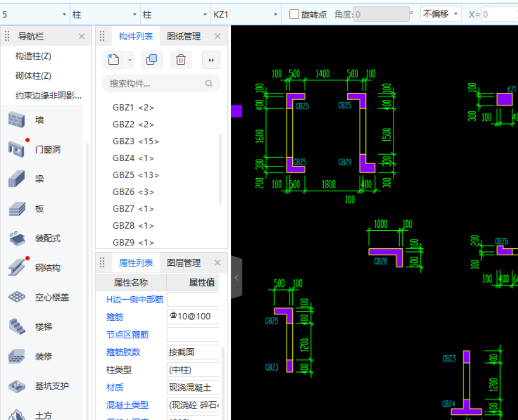Collapse the side panel with arrow handle
518x420 pixels.
coord(236,277)
